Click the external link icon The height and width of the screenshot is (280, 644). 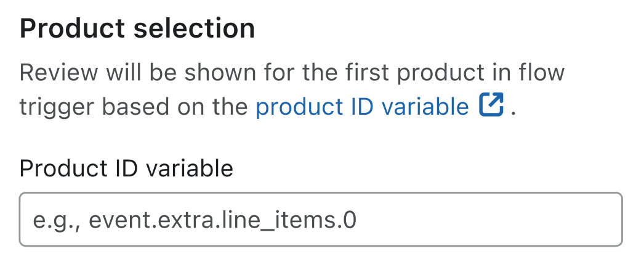(x=491, y=106)
